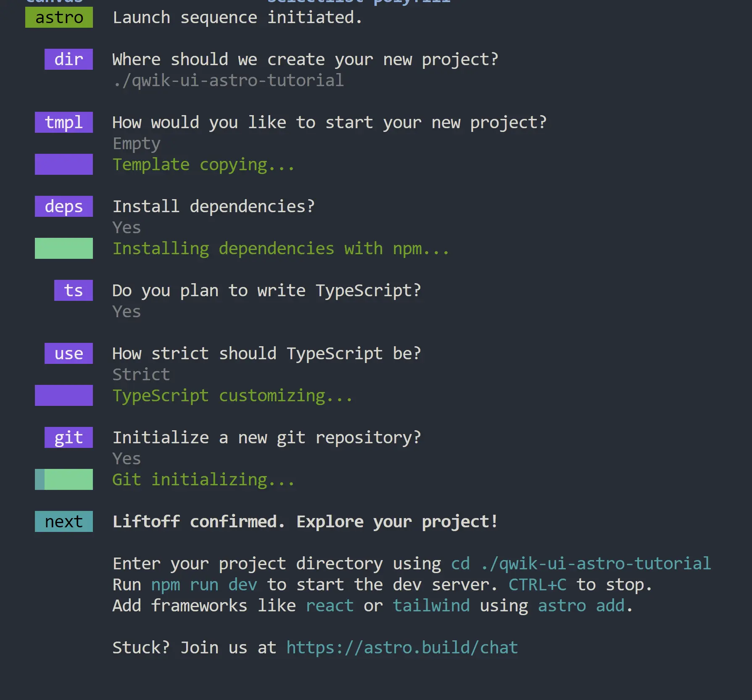Click the npm run dev command
The width and height of the screenshot is (752, 700).
[204, 584]
